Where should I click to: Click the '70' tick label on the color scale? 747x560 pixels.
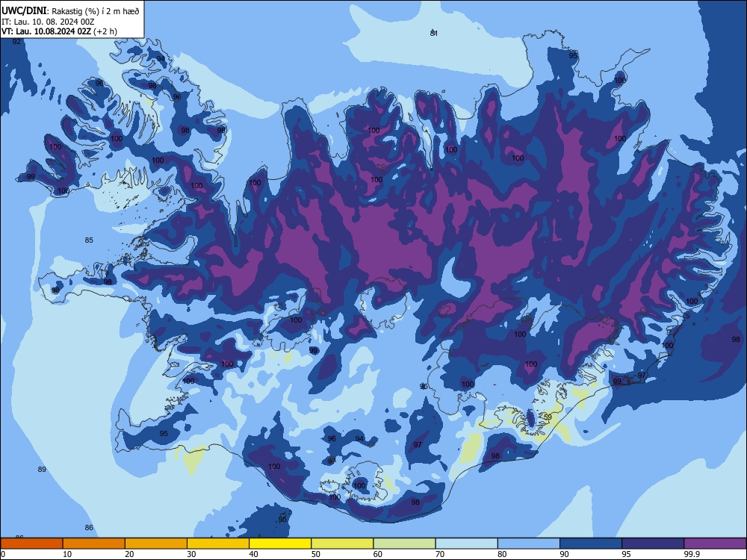coord(440,554)
